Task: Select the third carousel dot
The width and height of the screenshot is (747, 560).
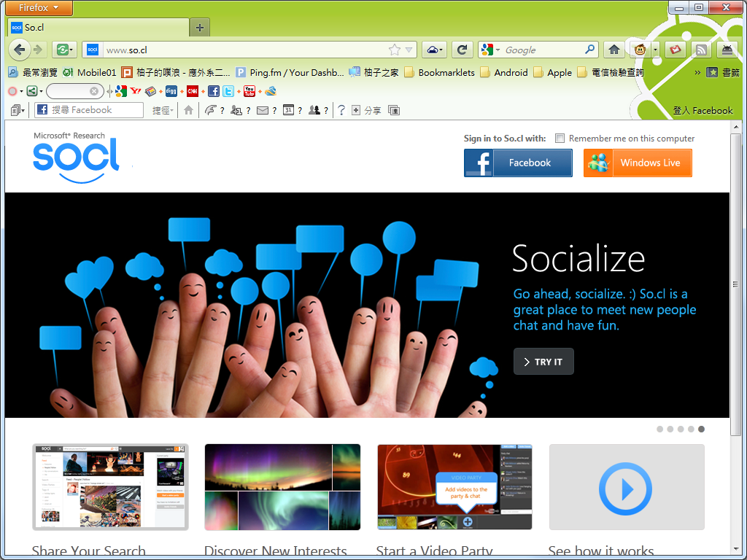Action: click(x=681, y=429)
